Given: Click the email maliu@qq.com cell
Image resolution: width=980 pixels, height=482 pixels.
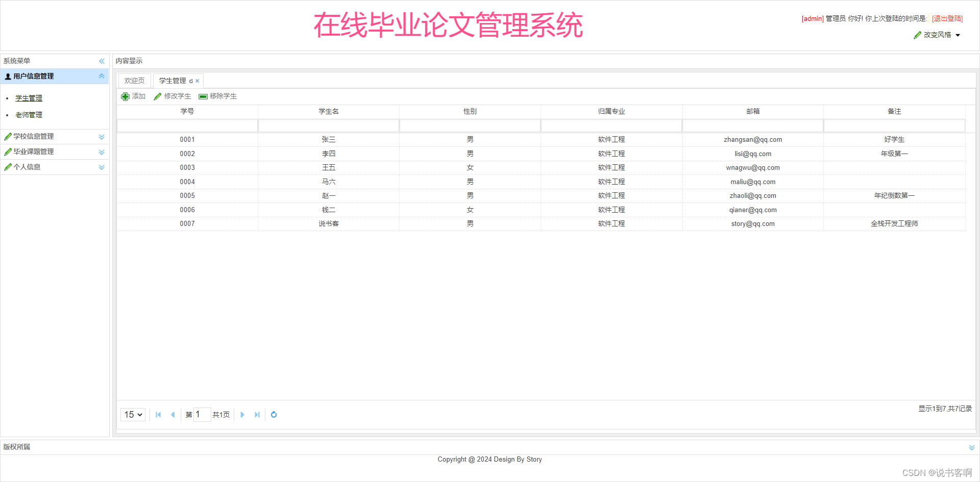Looking at the screenshot, I should (753, 182).
